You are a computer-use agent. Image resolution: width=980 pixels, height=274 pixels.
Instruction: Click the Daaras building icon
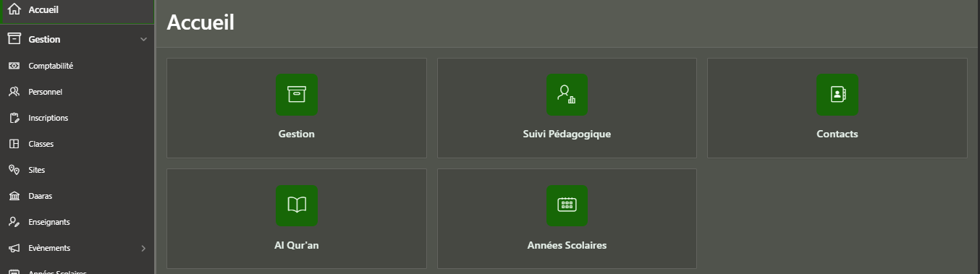pos(14,196)
